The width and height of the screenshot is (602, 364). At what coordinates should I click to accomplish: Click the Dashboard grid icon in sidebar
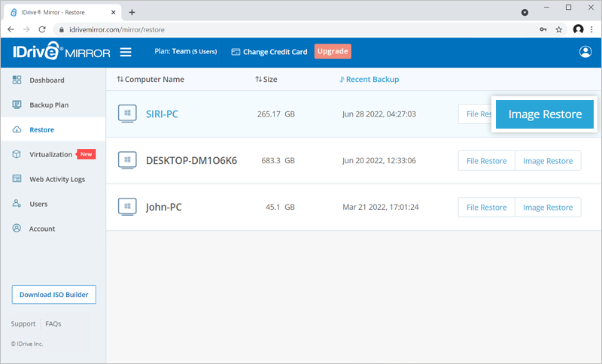tap(17, 80)
